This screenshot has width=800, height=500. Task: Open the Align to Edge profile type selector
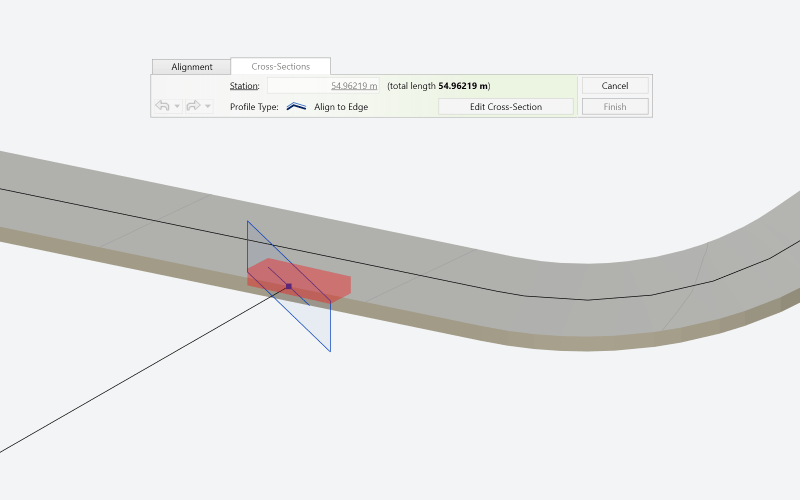[x=340, y=106]
